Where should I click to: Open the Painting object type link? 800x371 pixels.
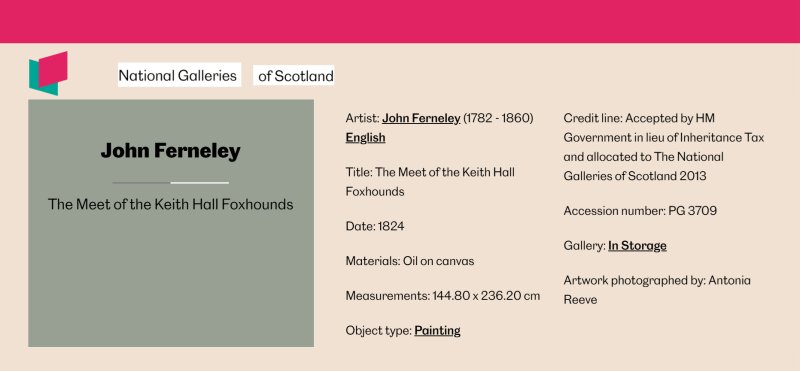437,331
